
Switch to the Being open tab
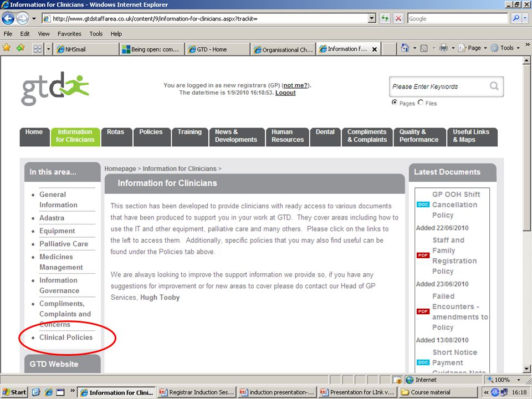click(x=152, y=49)
